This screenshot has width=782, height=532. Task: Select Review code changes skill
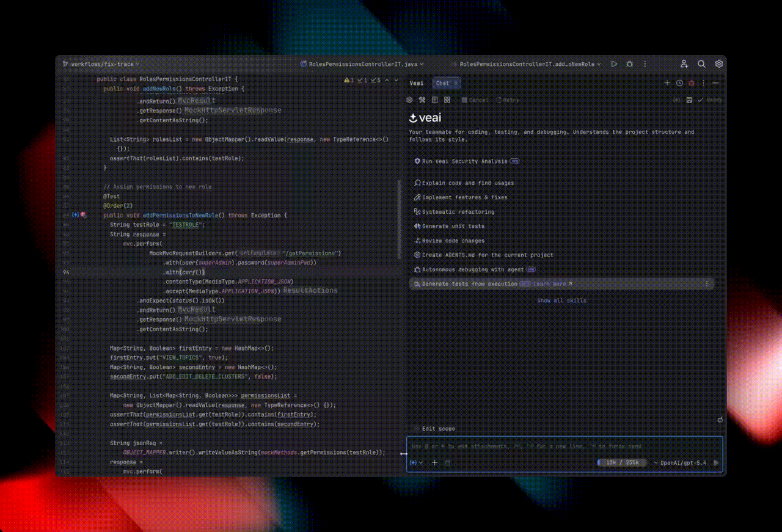click(449, 241)
